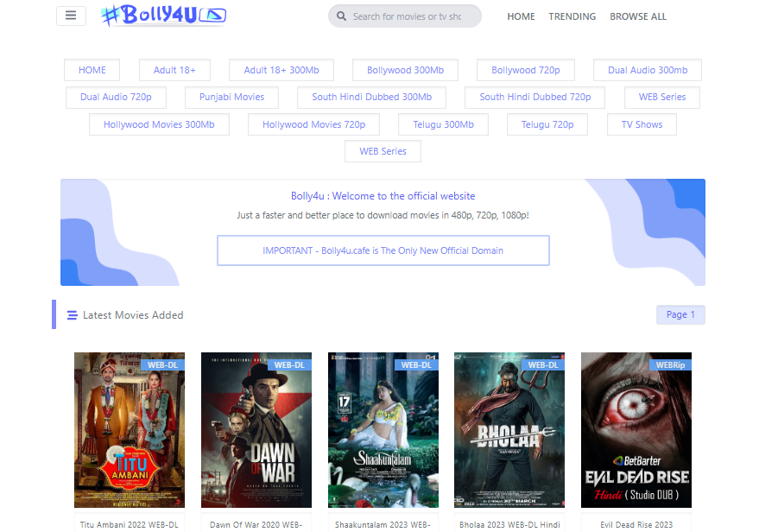
Task: Click WEBRip badge on Evil Dead Rise poster
Action: 670,364
